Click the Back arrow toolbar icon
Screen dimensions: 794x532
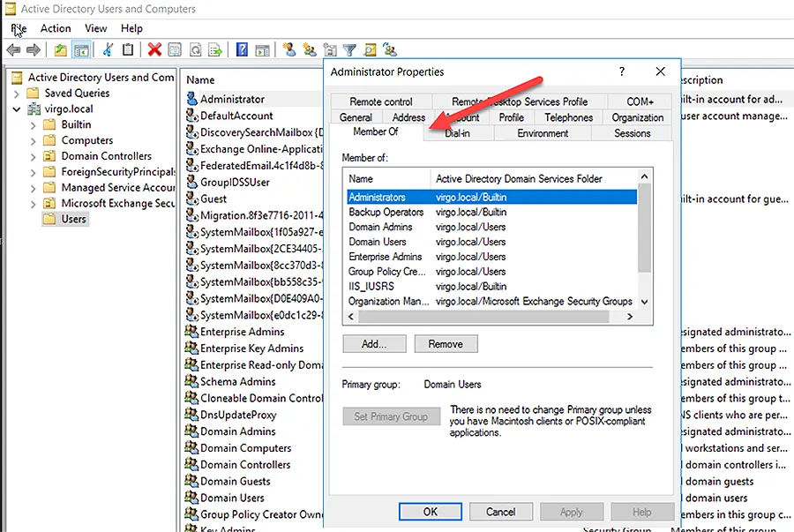13,49
